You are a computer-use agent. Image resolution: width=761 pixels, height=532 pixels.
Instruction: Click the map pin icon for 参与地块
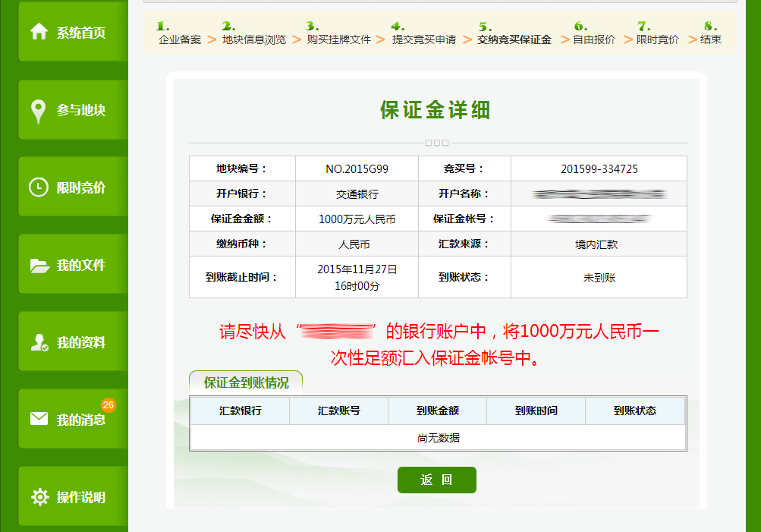39,111
